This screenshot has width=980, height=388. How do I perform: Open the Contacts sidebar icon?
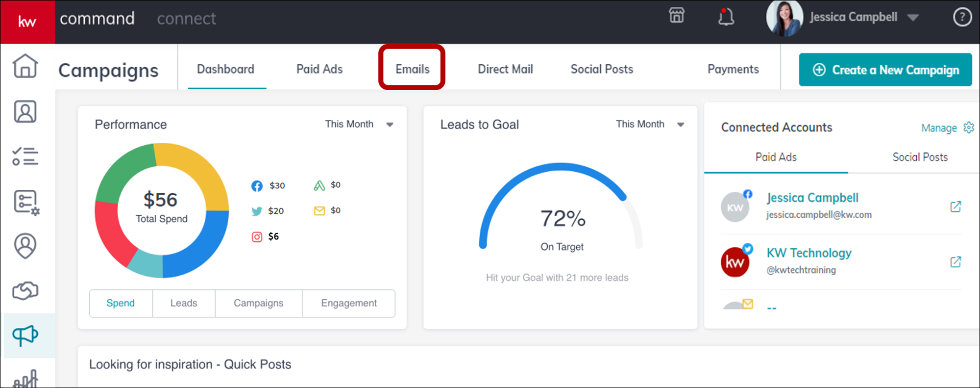(x=25, y=112)
